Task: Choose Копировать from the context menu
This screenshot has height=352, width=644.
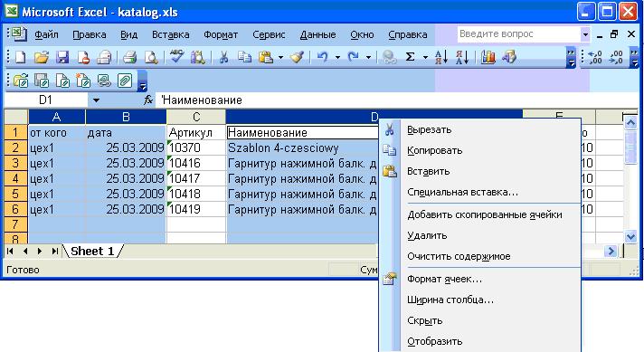Action: (479, 150)
